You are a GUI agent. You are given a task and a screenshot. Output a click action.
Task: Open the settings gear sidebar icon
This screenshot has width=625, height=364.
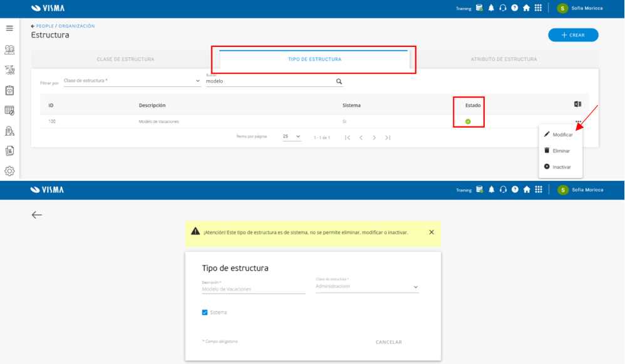(9, 171)
